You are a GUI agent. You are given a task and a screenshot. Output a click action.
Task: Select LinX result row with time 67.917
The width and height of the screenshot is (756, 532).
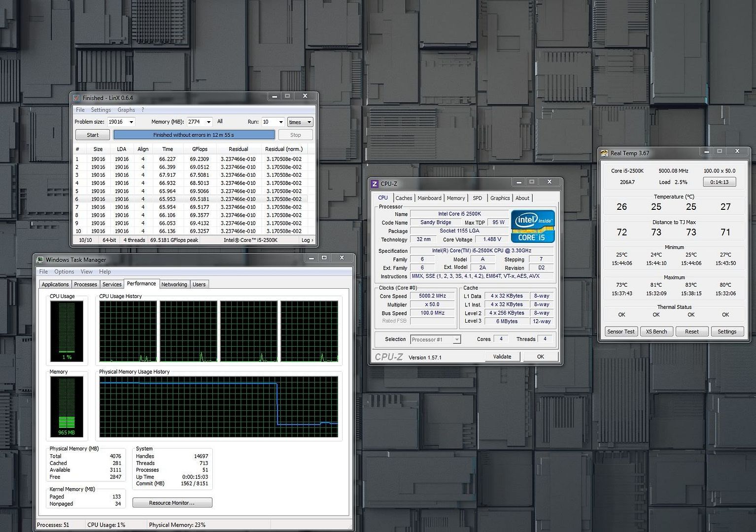pos(191,175)
